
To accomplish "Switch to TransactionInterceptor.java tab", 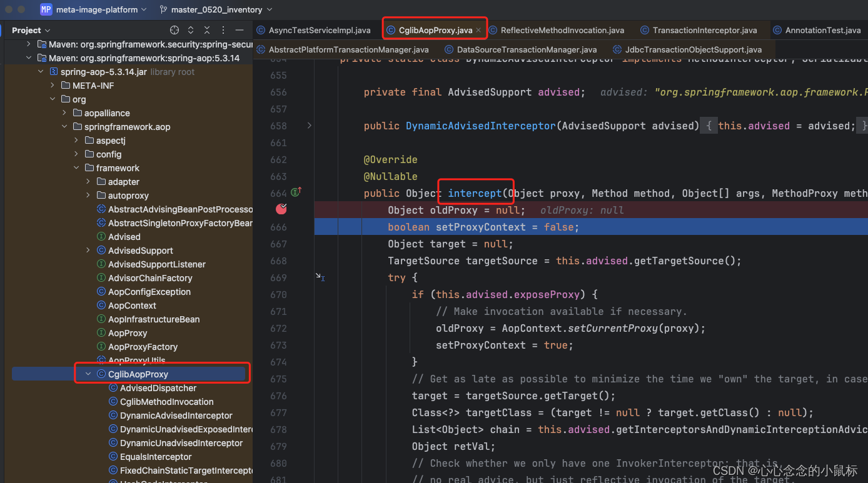I will 699,30.
